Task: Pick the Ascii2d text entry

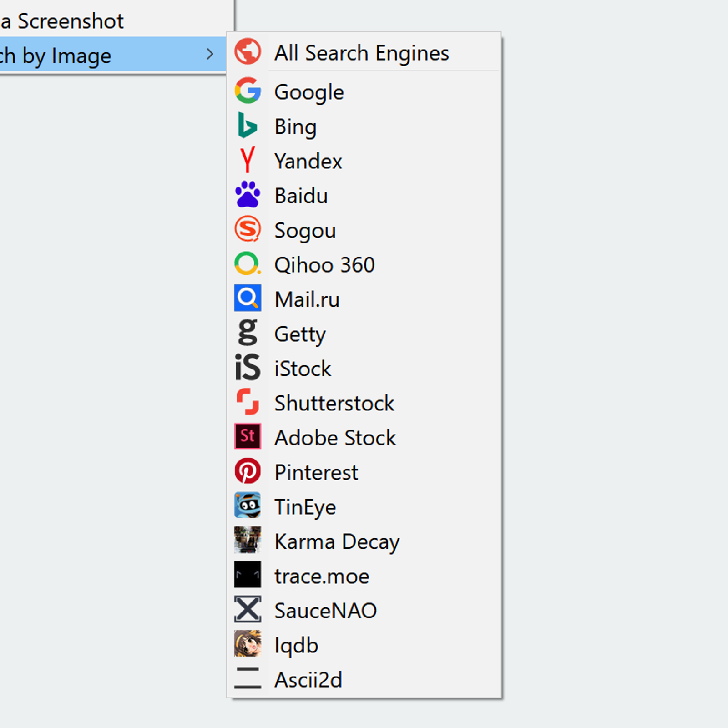Action: pos(308,680)
